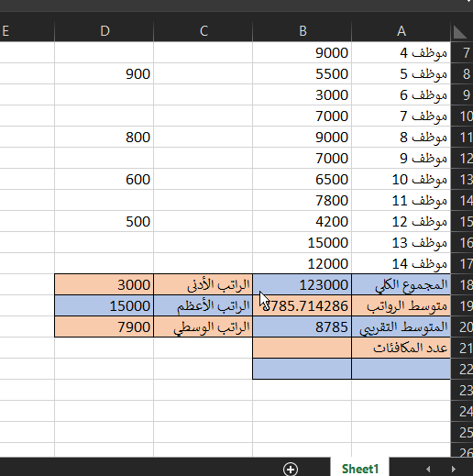The image size is (473, 476).
Task: Click موظف 5 name cell
Action: [401, 73]
